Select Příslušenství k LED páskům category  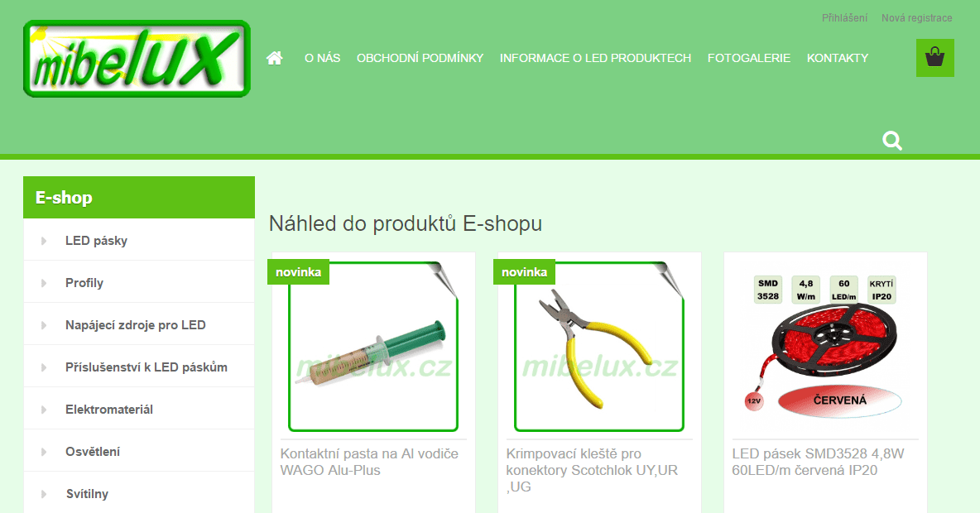147,367
